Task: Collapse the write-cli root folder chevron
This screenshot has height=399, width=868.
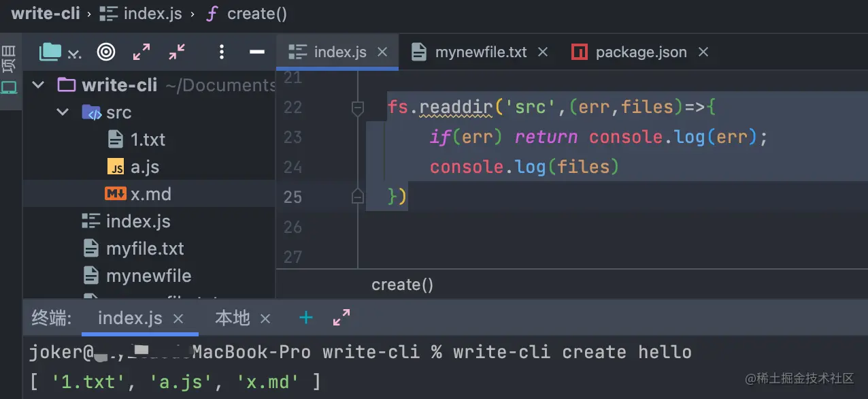Action: pos(39,85)
